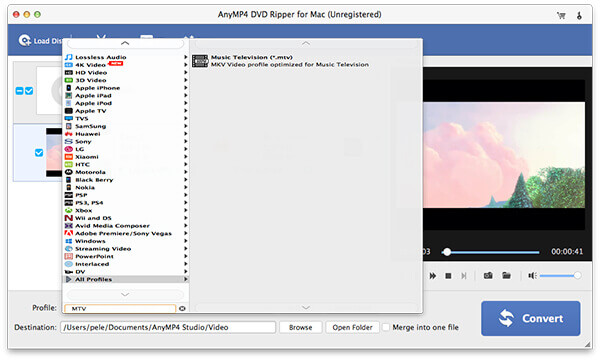
Task: Select the Apple iPod category
Action: tap(125, 103)
